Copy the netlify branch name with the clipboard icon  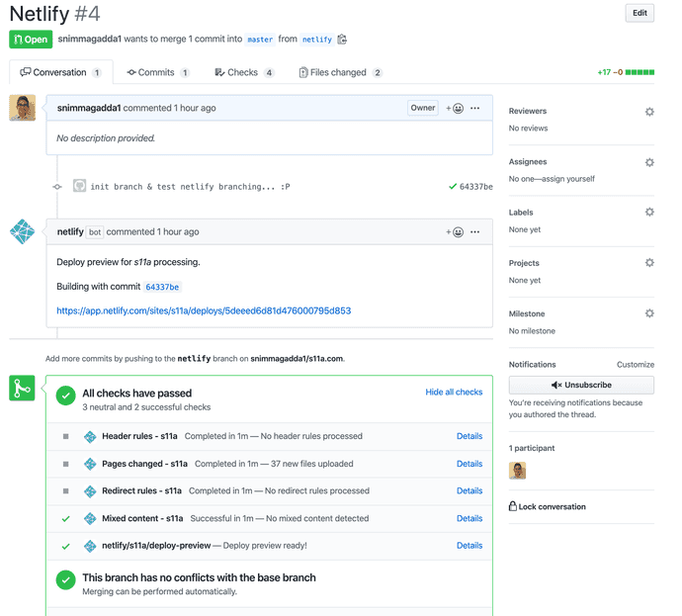click(342, 40)
